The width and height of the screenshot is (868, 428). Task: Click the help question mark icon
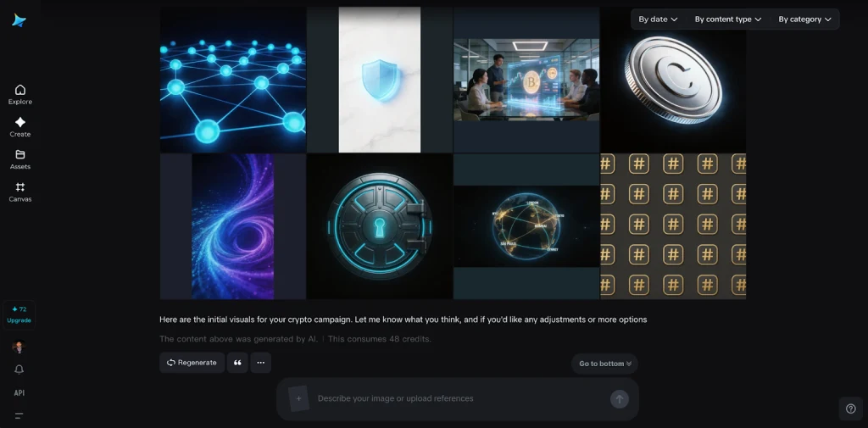[x=851, y=409]
